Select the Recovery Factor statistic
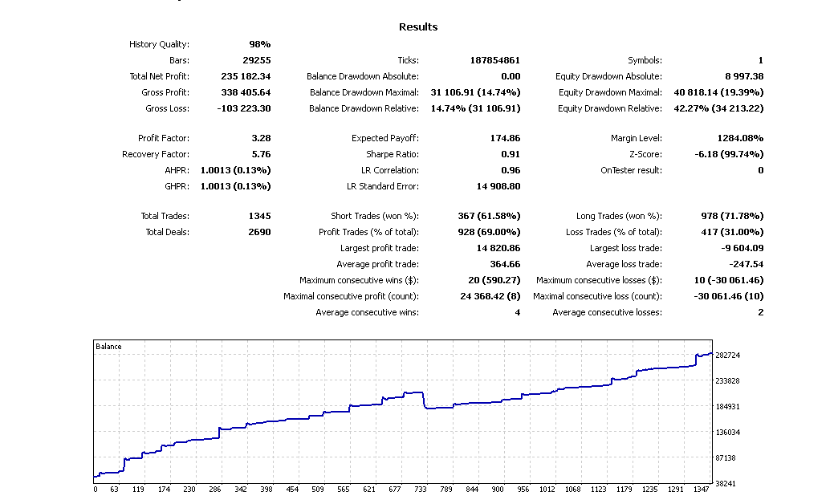Screen dimensions: 834x504 coord(262,154)
